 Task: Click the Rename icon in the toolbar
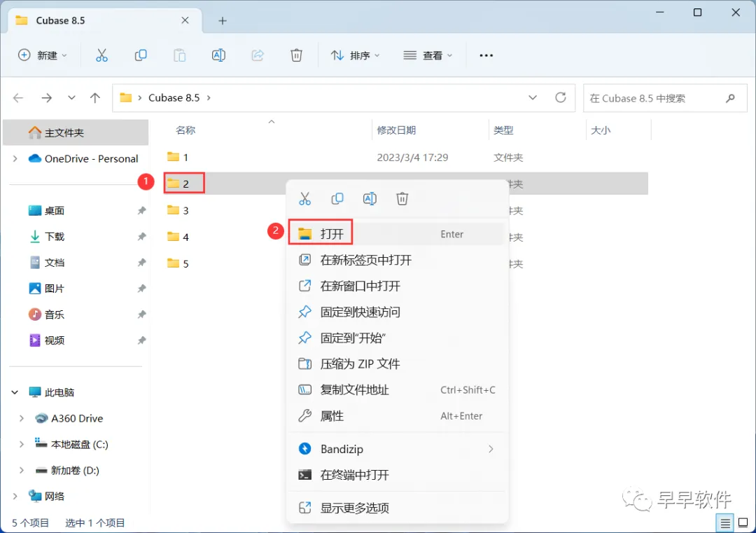tap(218, 55)
